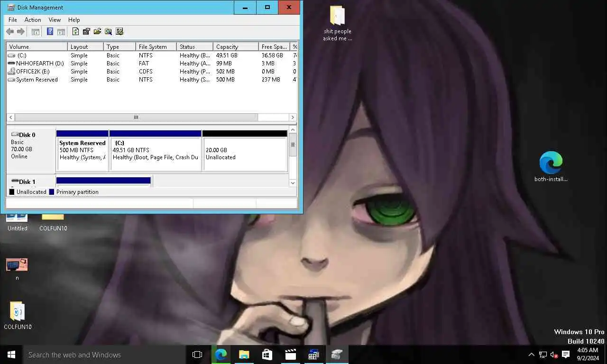Click the volume list horizontal scrollbar thumb
This screenshot has height=364, width=607.
[136, 117]
